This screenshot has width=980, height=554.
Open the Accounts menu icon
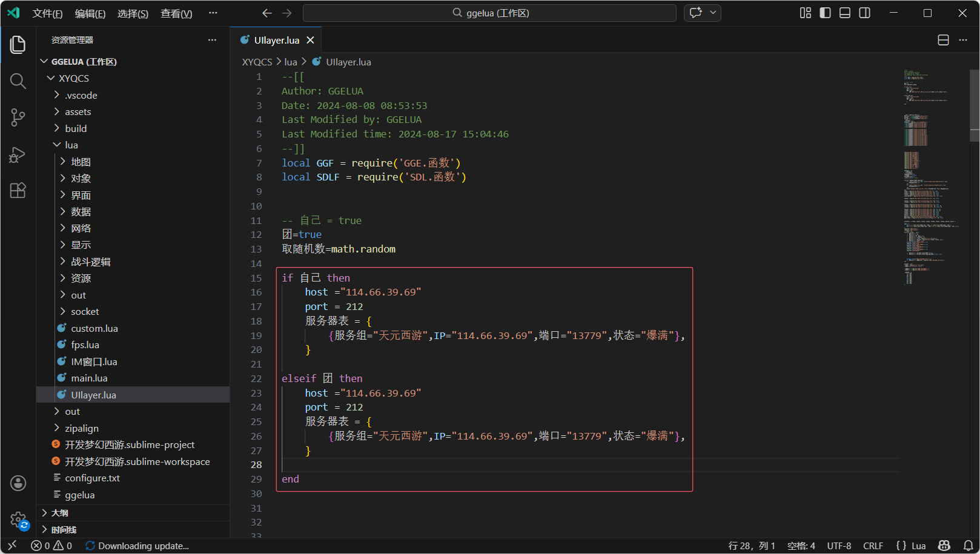[x=18, y=483]
